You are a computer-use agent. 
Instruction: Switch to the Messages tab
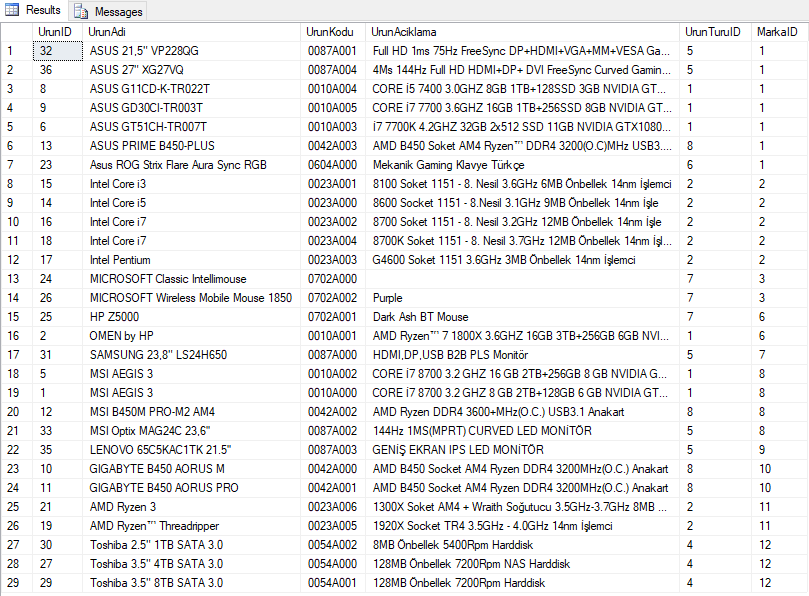108,11
